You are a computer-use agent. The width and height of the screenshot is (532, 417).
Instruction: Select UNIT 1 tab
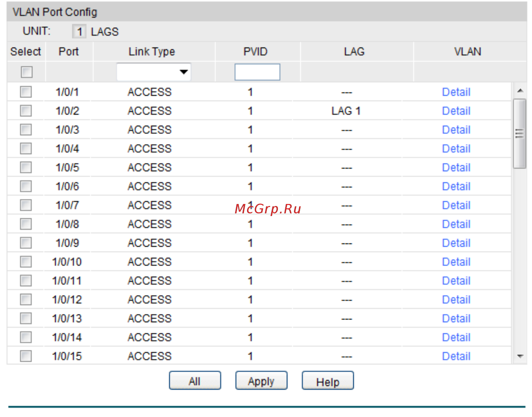coord(79,32)
